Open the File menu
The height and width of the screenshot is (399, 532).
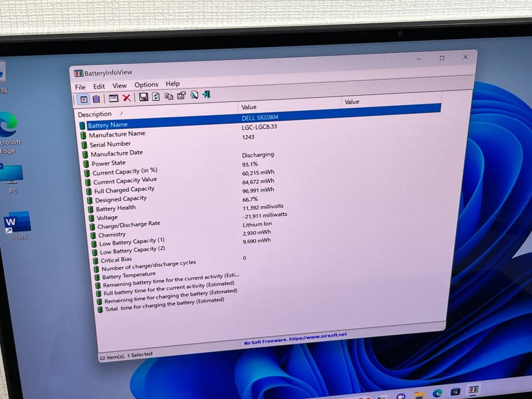pos(80,87)
